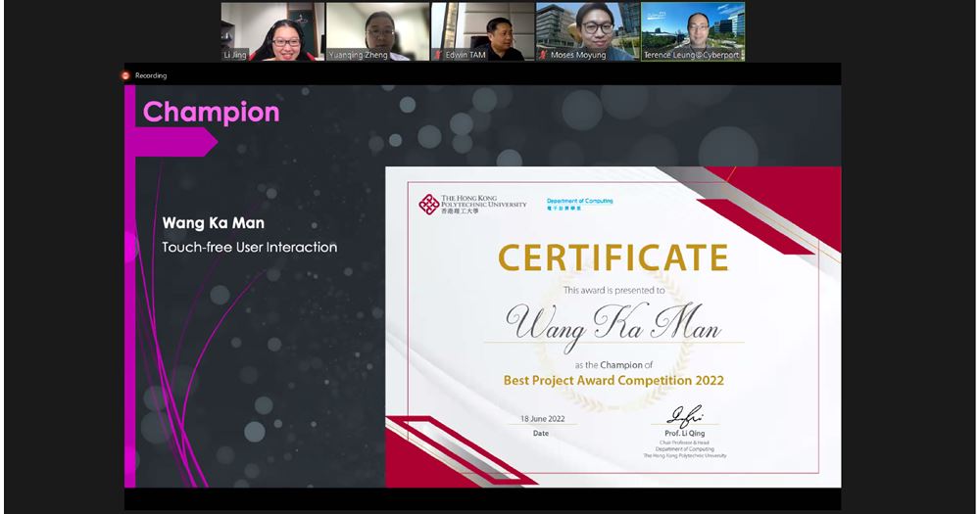The height and width of the screenshot is (514, 980).
Task: Click the red Recording indicator icon
Action: point(125,75)
